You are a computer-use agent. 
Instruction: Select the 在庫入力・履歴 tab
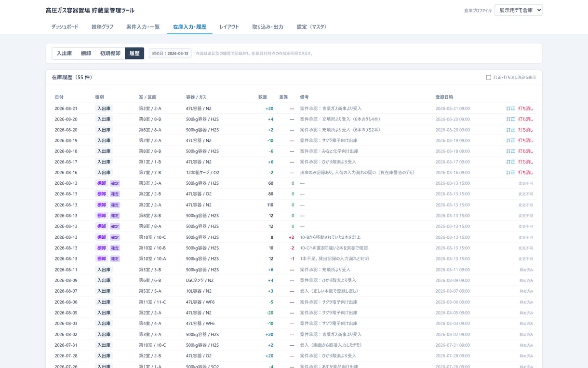pyautogui.click(x=189, y=27)
